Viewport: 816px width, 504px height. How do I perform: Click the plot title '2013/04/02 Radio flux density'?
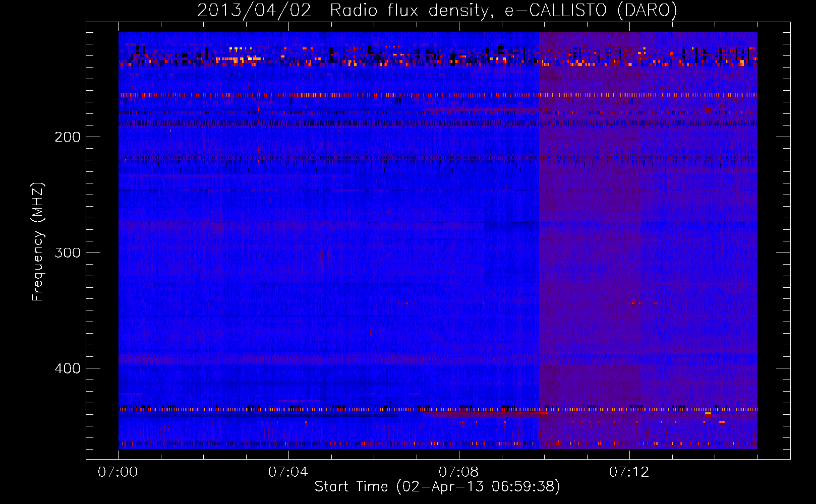[343, 11]
